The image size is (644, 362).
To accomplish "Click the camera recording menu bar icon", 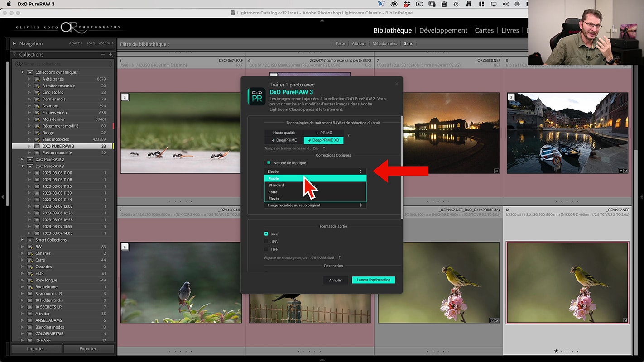I will point(419,4).
